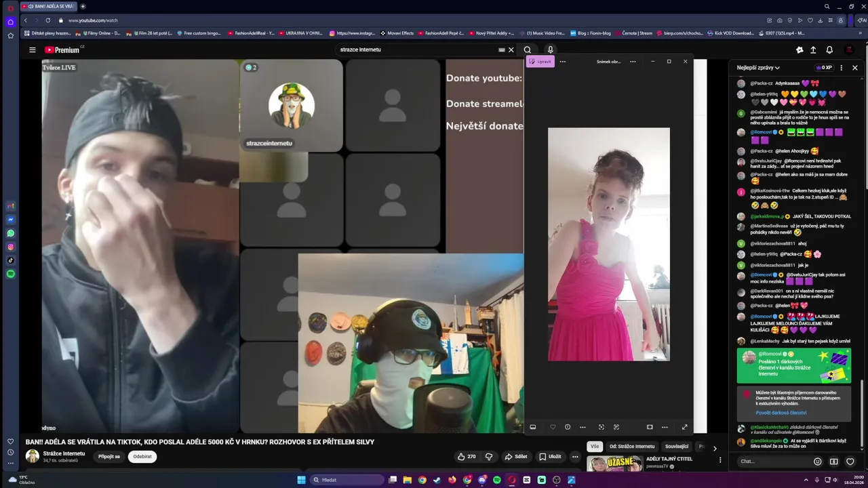Open weather widget 13°C Oblačno
The width and height of the screenshot is (868, 488).
[22, 480]
